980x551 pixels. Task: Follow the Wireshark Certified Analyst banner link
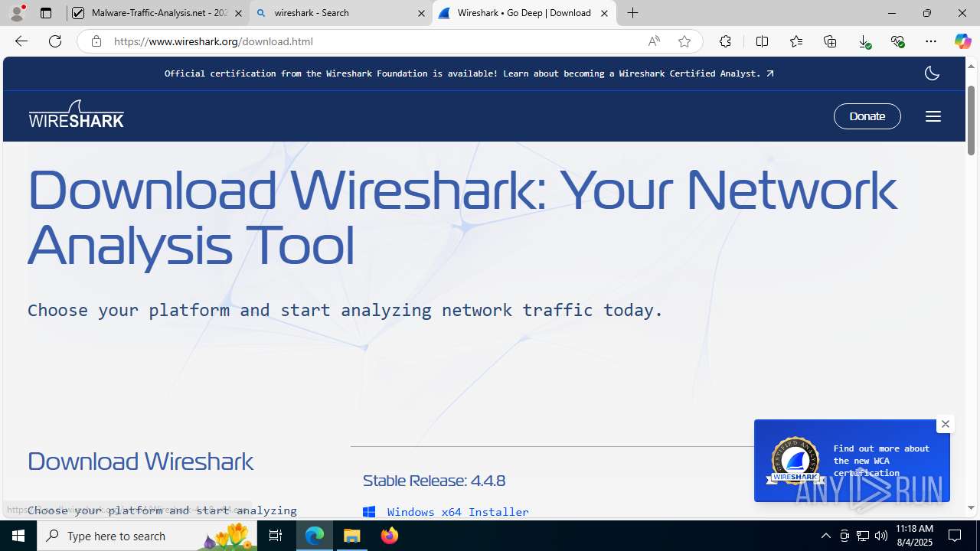coord(469,73)
